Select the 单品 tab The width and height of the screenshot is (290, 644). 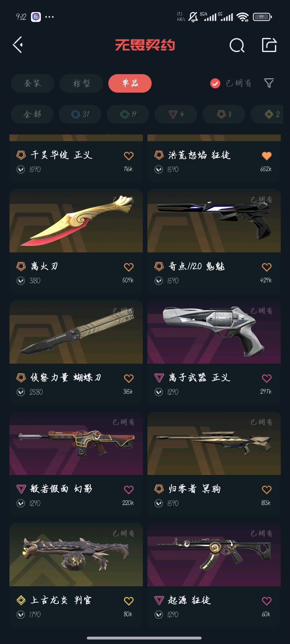[x=130, y=83]
